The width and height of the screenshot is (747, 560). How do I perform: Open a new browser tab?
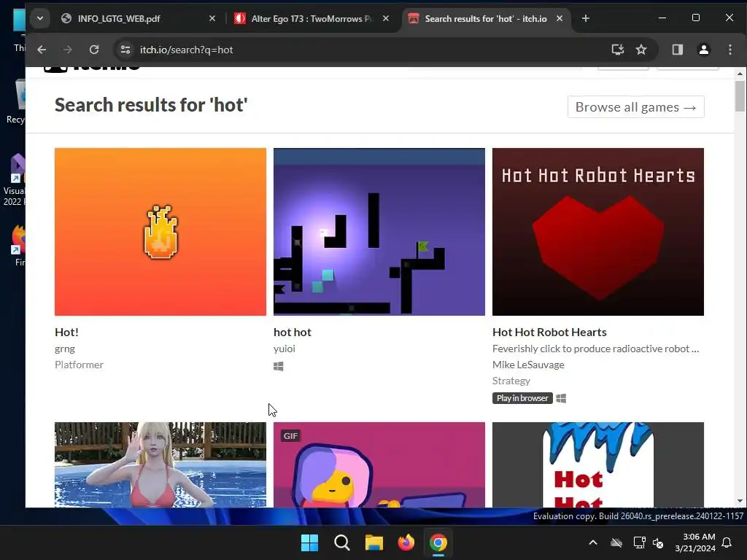click(586, 18)
